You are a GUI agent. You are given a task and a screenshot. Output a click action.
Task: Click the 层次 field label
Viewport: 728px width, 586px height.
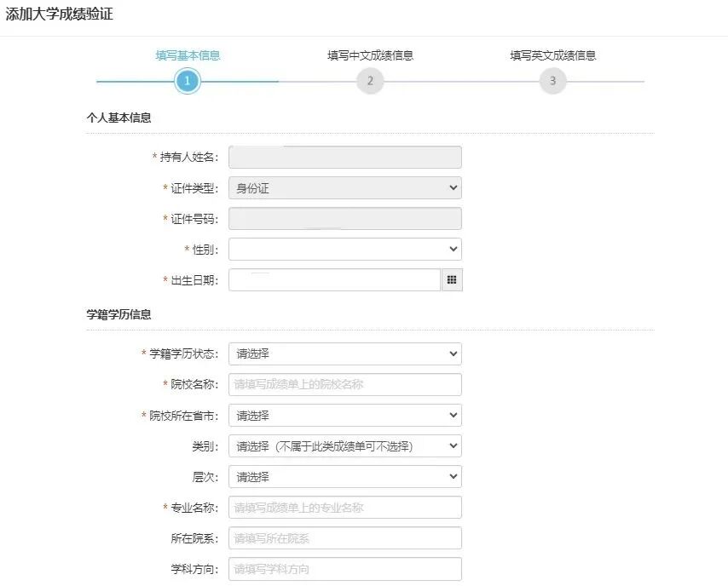click(205, 477)
